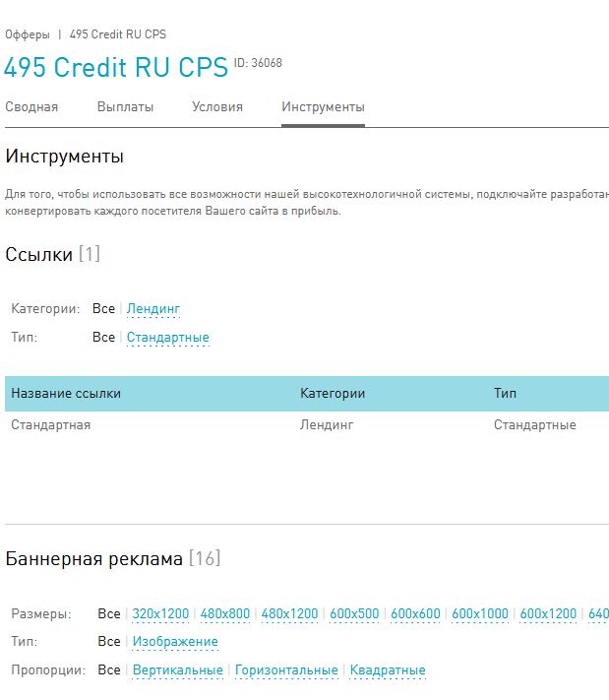Filter banners by 600x600 size
This screenshot has height=700, width=609.
415,614
